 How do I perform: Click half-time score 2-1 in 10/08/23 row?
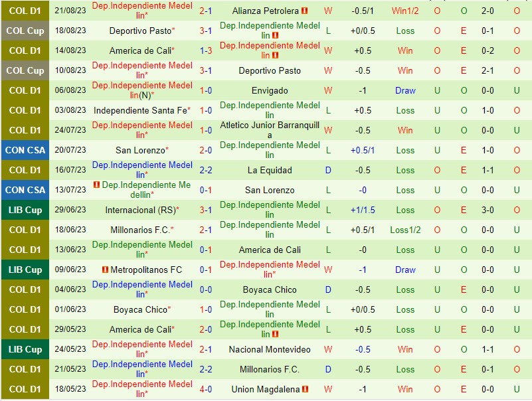click(x=488, y=71)
